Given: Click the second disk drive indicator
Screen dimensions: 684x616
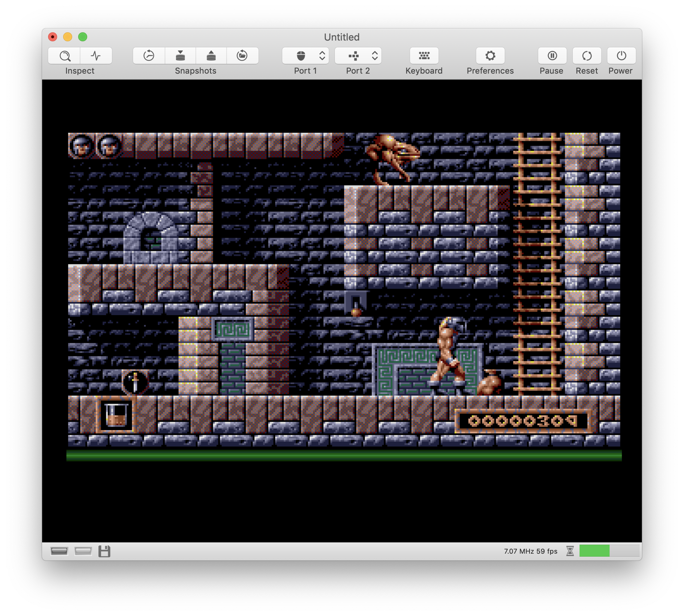Looking at the screenshot, I should click(83, 551).
